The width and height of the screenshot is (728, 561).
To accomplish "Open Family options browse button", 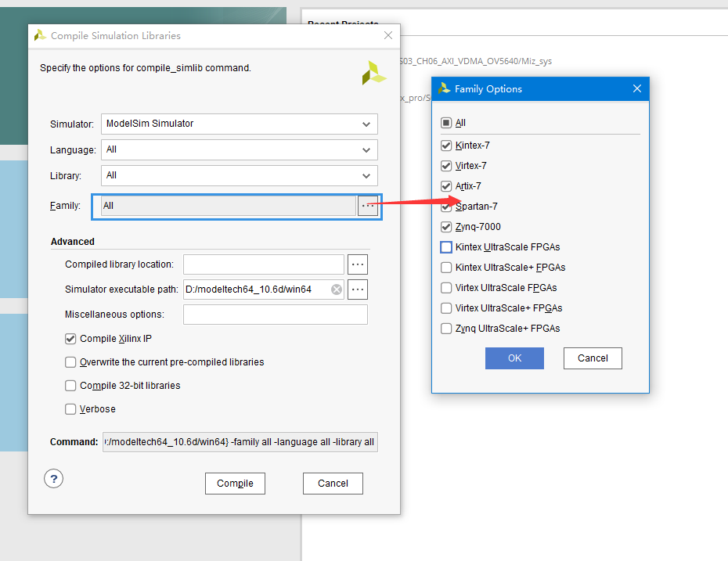I will [367, 206].
